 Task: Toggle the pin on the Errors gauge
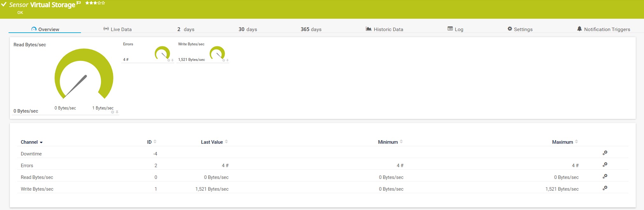click(172, 60)
